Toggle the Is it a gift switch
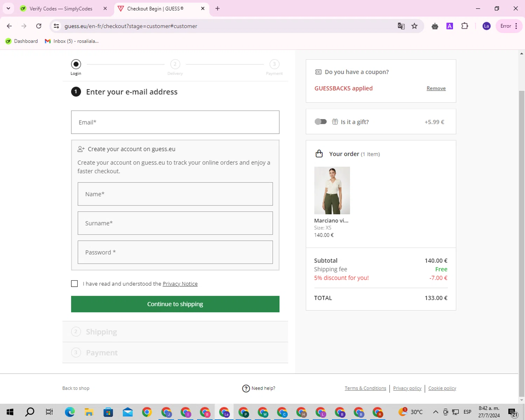Screen dimensions: 525x420 321,121
